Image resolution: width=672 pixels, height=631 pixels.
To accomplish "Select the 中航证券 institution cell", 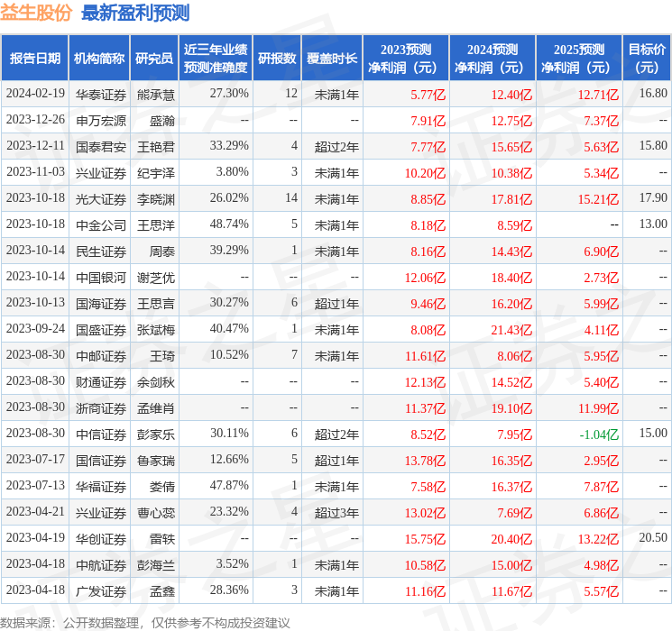I will tap(101, 564).
